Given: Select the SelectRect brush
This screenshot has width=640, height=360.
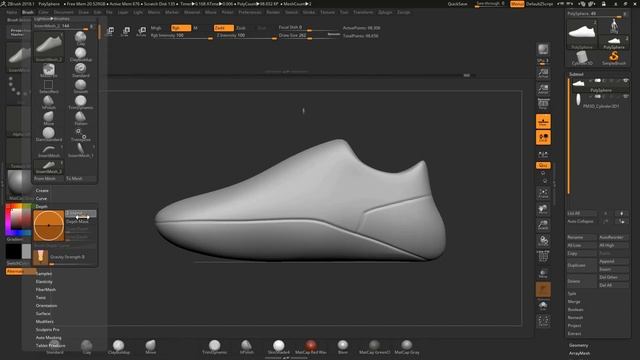Looking at the screenshot, I should 49,86.
